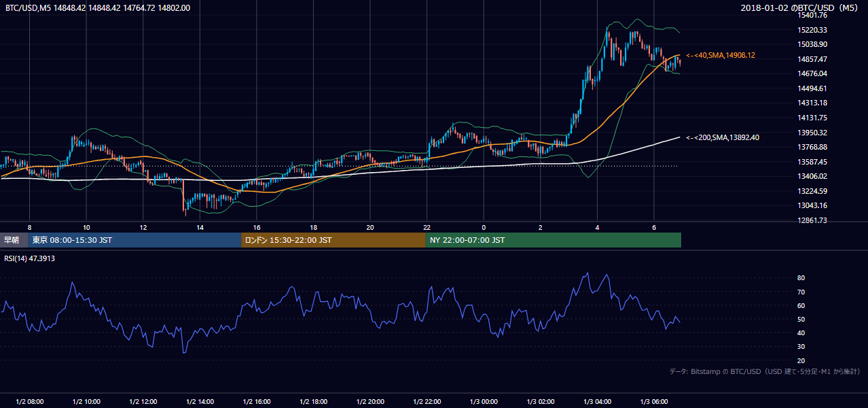Click the RSI scale value 80
The image size is (868, 408).
click(x=801, y=278)
